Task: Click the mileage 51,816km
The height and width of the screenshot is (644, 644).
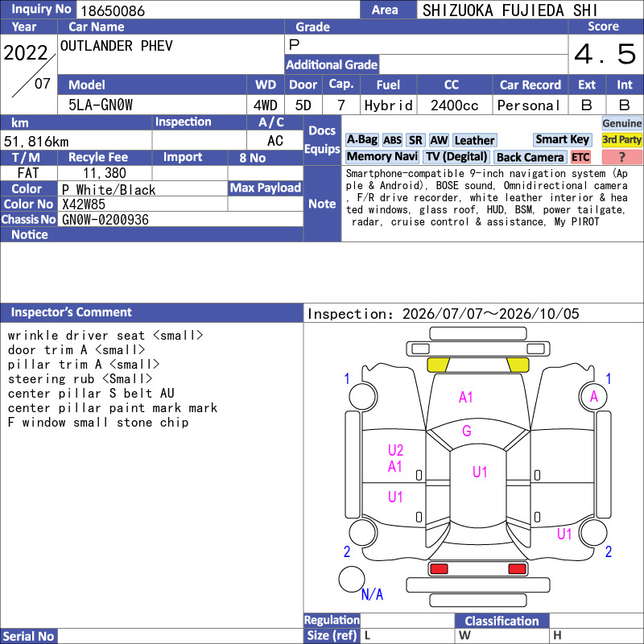Action: coord(36,142)
